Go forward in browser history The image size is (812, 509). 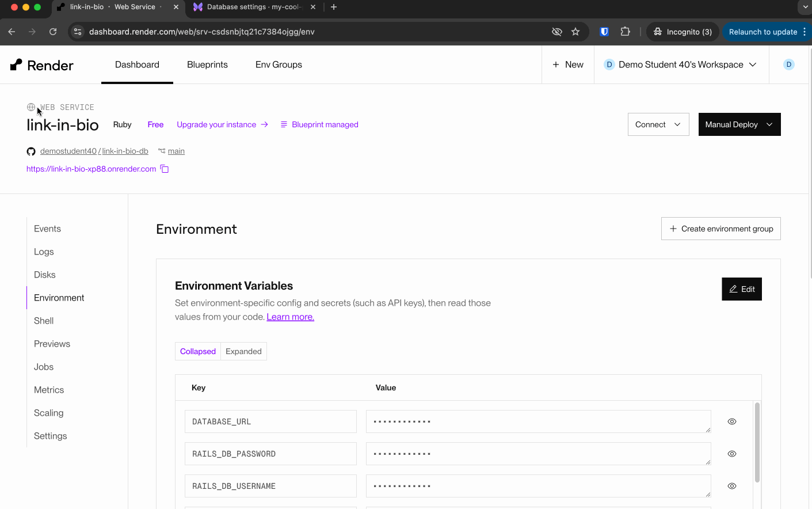(x=32, y=32)
